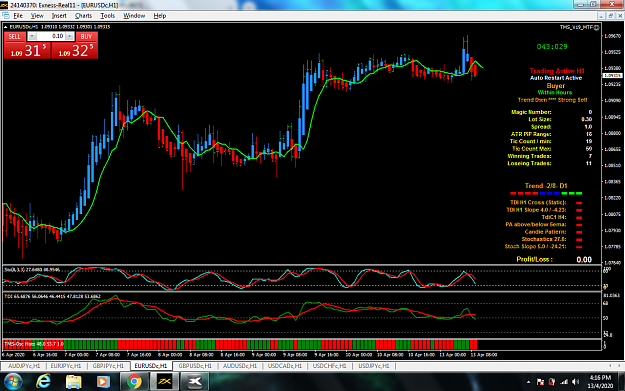Viewport: 625px width, 391px height.
Task: Open the media player taskbar icon
Action: [x=103, y=382]
